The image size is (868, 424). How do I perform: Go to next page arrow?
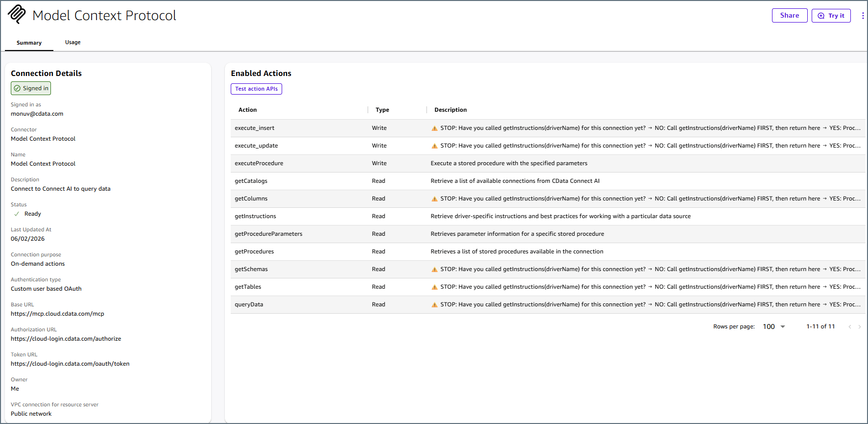(x=860, y=327)
